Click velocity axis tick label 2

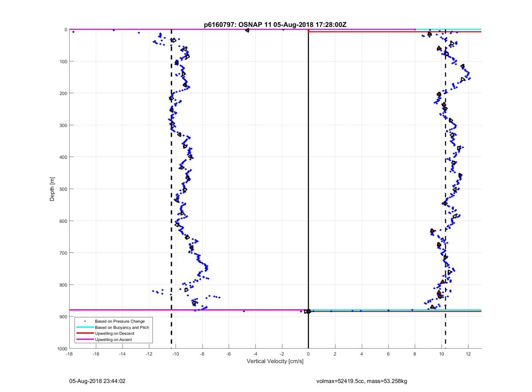pos(335,354)
